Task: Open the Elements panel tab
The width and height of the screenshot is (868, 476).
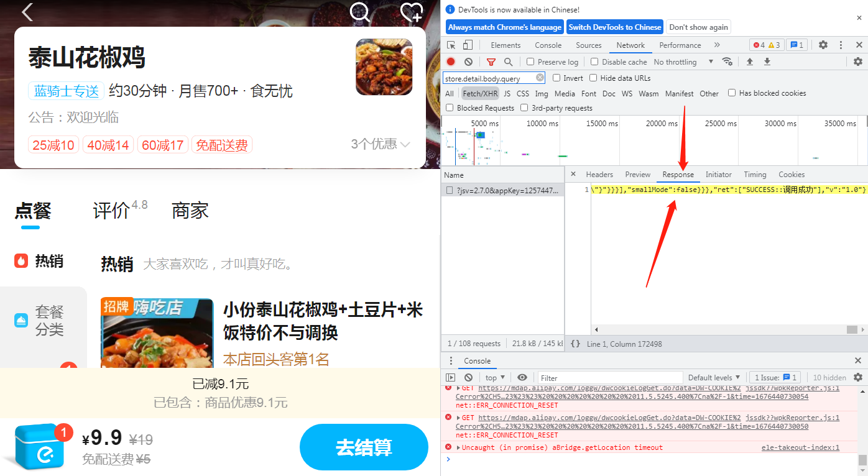Action: click(506, 45)
